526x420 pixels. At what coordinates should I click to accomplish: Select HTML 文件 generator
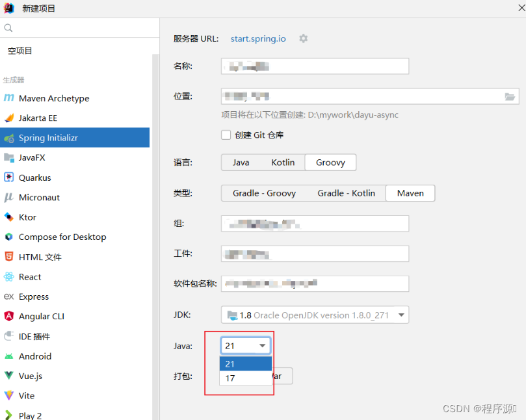(75, 257)
